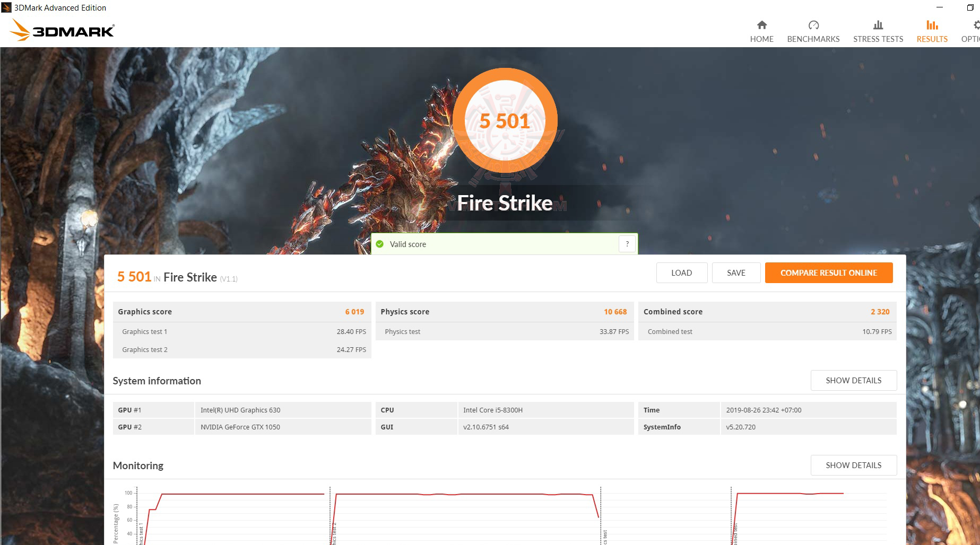
Task: Click the Graphics score value 6 019
Action: 354,312
